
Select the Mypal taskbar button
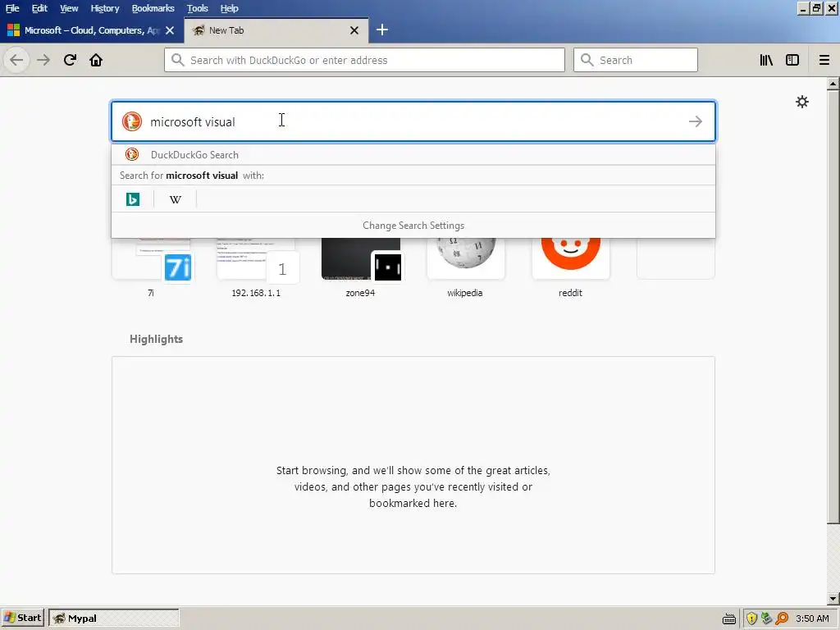point(113,618)
